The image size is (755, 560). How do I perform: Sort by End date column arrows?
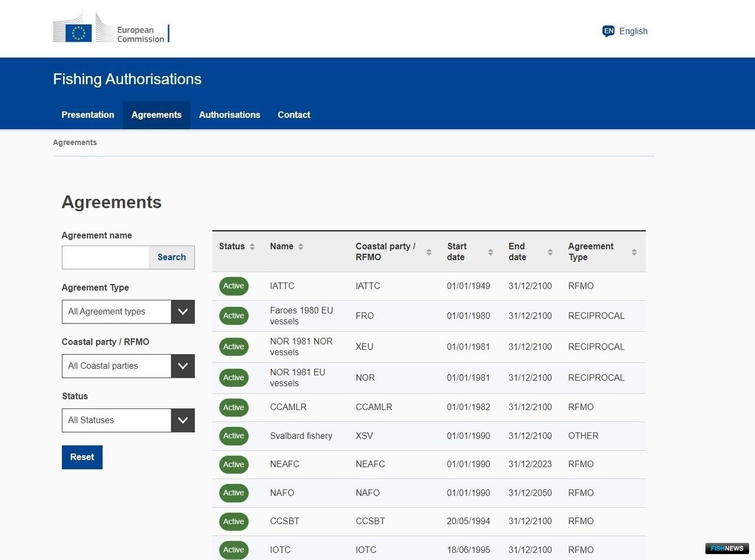click(x=550, y=252)
